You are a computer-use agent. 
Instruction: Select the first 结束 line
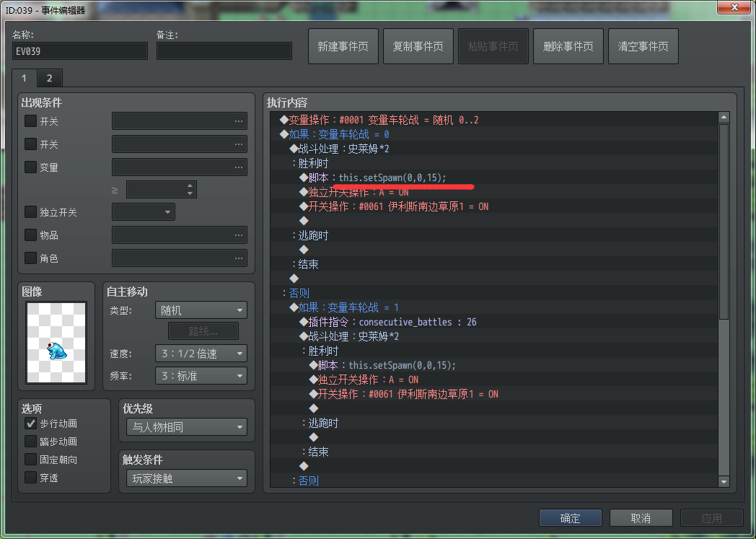tap(493, 264)
